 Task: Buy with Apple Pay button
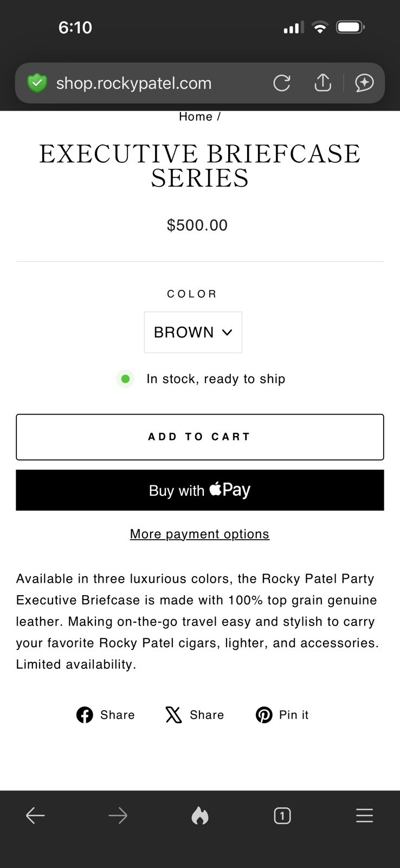click(200, 490)
